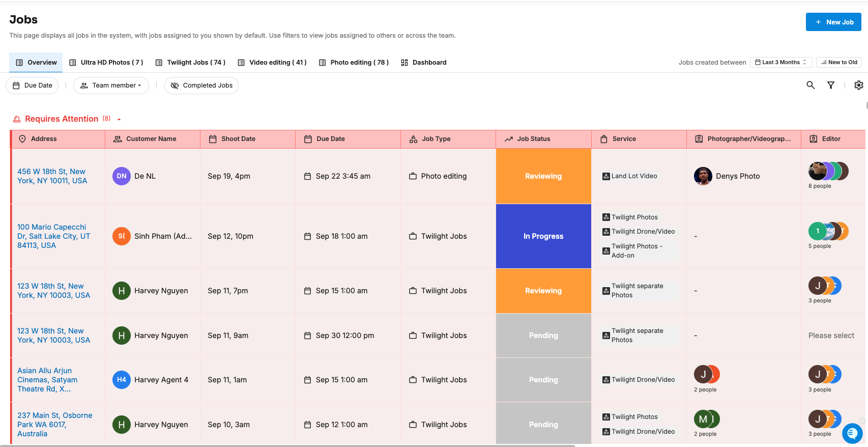This screenshot has height=447, width=868.
Task: Click the DN avatar for De NL
Action: [122, 176]
